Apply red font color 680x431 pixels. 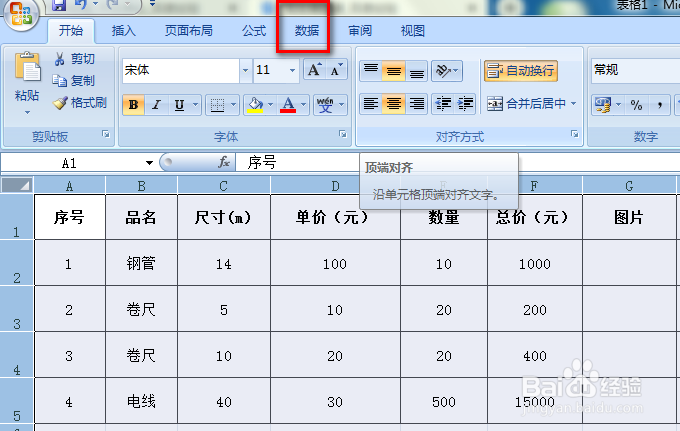[288, 105]
